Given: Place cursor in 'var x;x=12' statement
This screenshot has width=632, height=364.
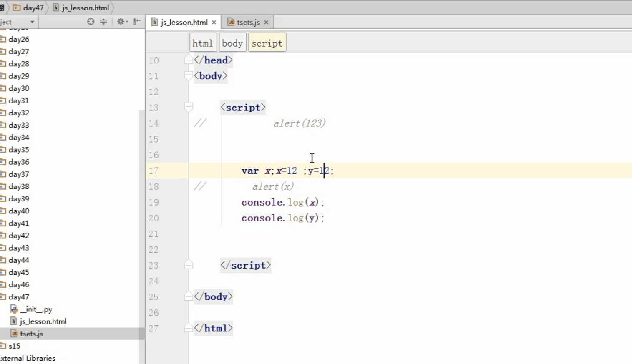Looking at the screenshot, I should pyautogui.click(x=269, y=171).
